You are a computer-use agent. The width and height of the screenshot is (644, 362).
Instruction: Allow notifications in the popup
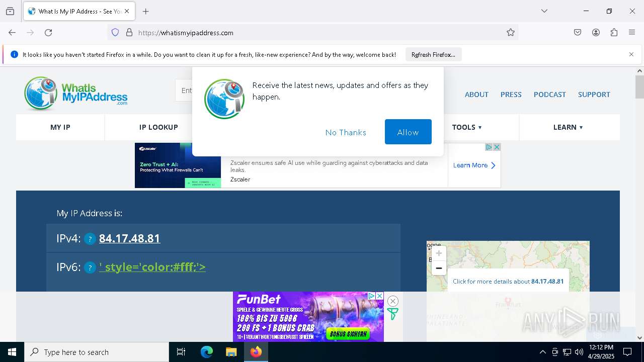click(x=408, y=132)
